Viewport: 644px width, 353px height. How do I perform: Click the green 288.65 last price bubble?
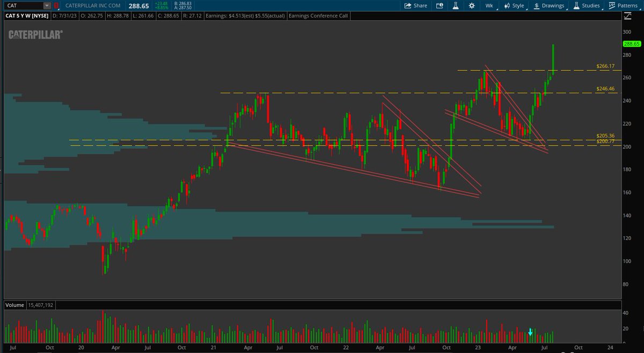tap(632, 43)
